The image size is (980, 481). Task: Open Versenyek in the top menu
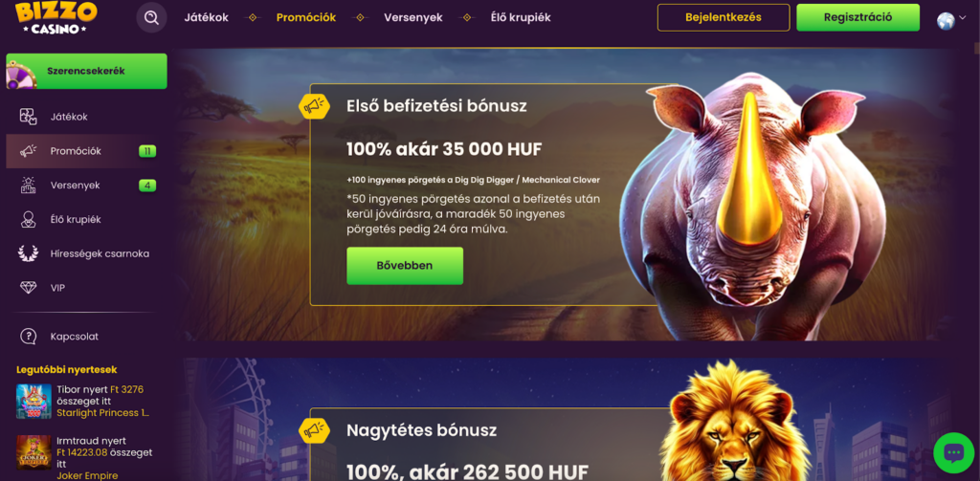413,17
